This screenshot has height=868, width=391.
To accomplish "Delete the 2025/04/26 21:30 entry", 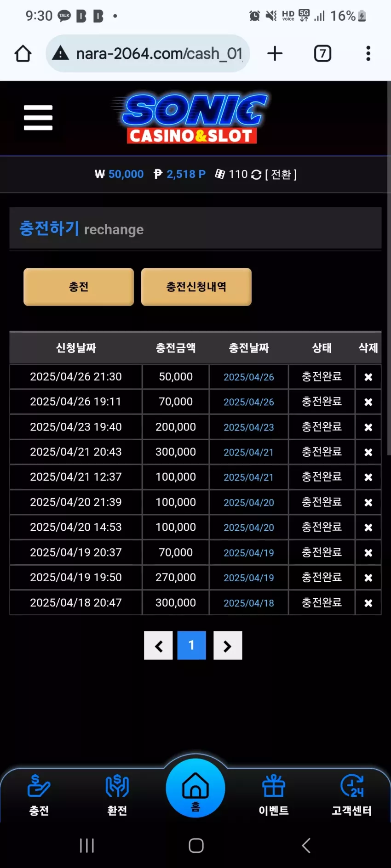I will click(x=368, y=377).
